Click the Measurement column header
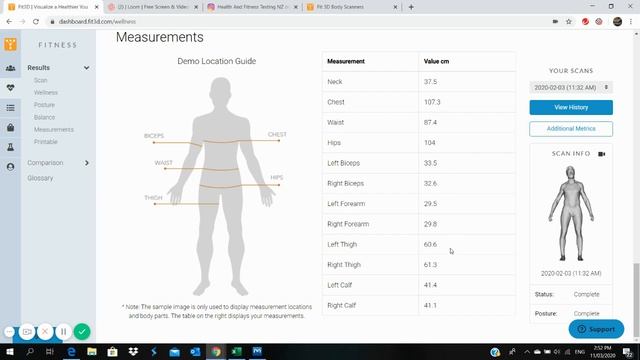Image resolution: width=640 pixels, height=360 pixels. click(346, 61)
